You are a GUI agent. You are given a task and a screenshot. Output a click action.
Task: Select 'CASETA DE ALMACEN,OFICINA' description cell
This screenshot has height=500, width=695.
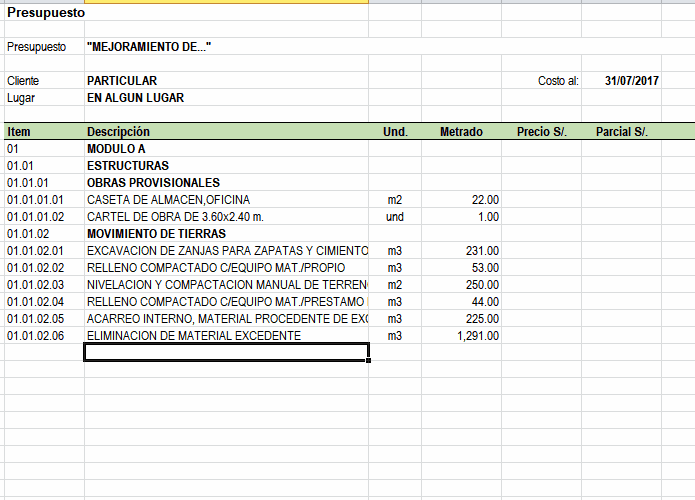pyautogui.click(x=226, y=200)
